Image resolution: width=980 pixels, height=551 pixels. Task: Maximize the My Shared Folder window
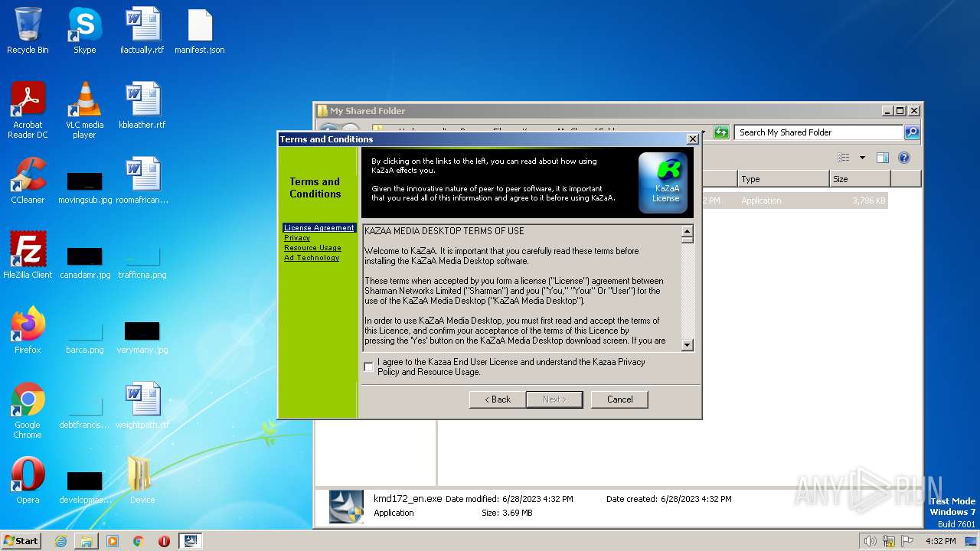click(x=900, y=111)
